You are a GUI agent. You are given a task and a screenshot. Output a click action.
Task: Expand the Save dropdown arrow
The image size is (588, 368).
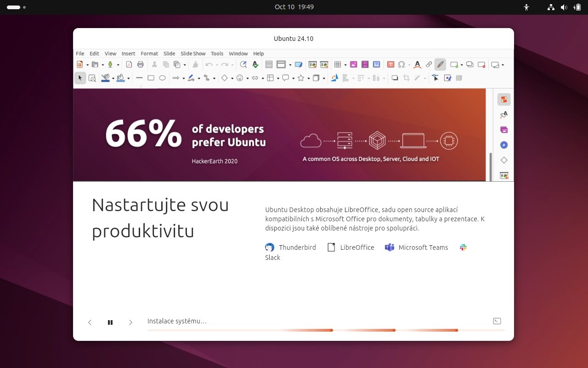tap(118, 65)
